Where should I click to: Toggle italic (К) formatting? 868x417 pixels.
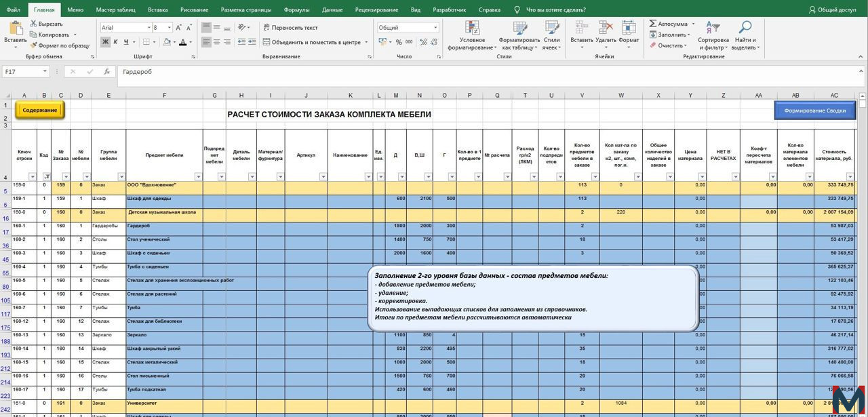(116, 42)
